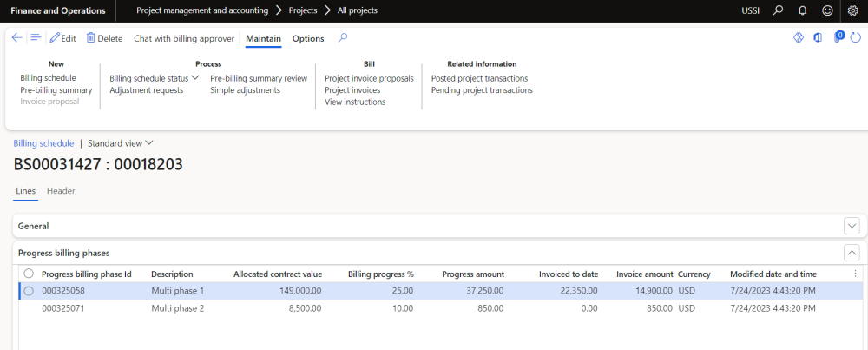Switch to the Header tab
The height and width of the screenshot is (350, 868).
61,191
